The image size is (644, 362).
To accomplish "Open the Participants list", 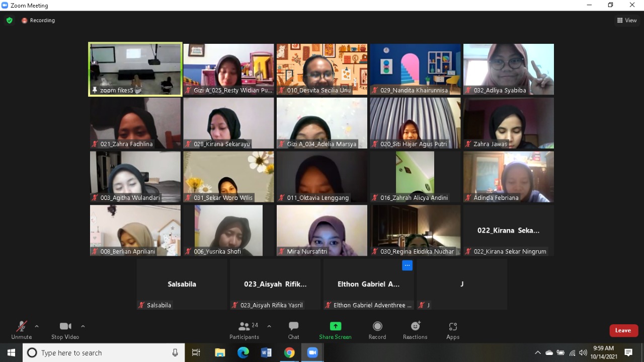I will click(x=245, y=330).
